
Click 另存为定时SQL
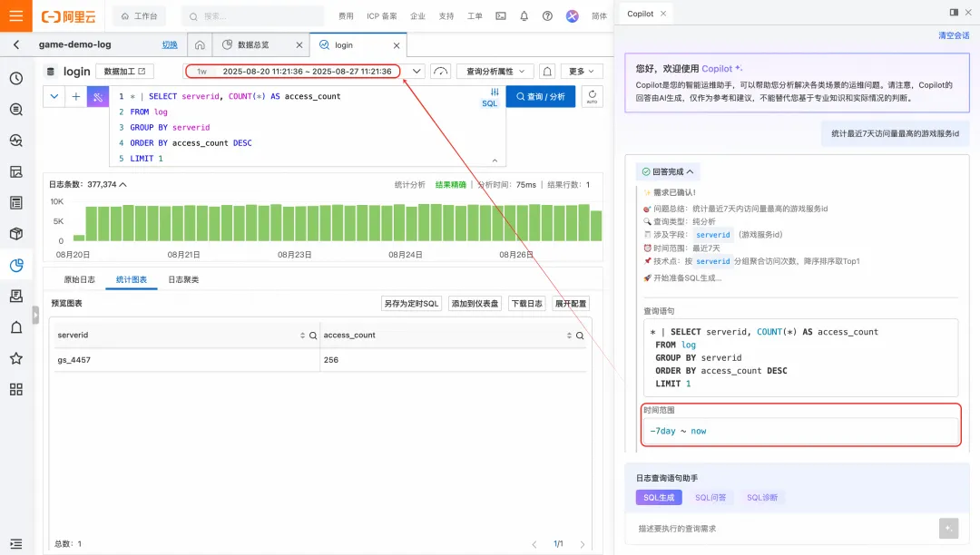tap(411, 304)
